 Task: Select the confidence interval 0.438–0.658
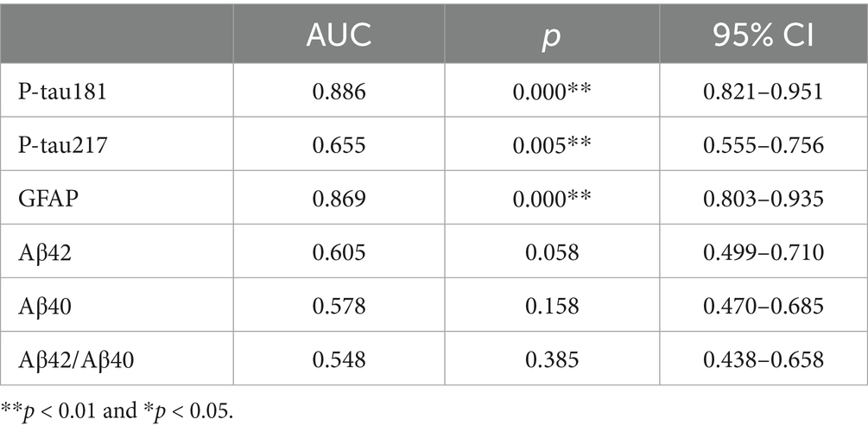tap(763, 359)
